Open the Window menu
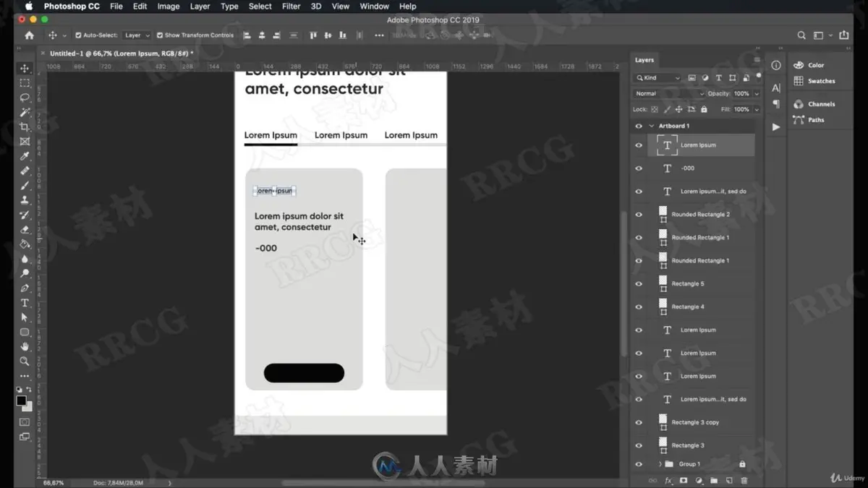868x488 pixels. (374, 7)
